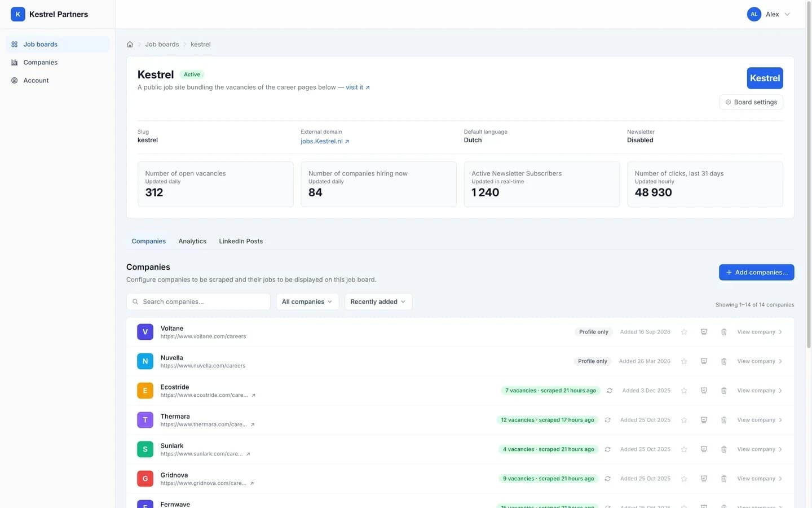The height and width of the screenshot is (508, 812).
Task: Click the rescrape refresh icon for Thermara
Action: [607, 420]
